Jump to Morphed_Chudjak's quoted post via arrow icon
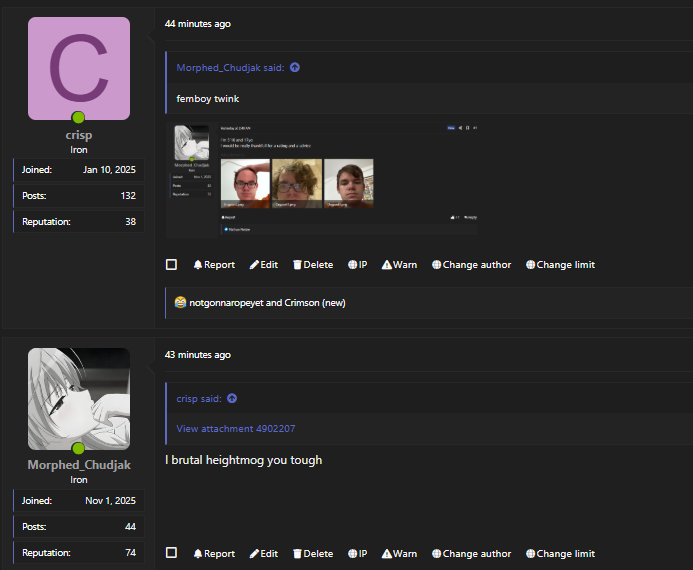Image resolution: width=693 pixels, height=570 pixels. 295,68
